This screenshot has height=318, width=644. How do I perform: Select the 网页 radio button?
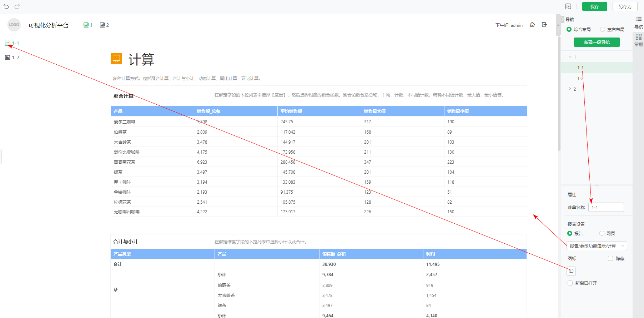602,233
